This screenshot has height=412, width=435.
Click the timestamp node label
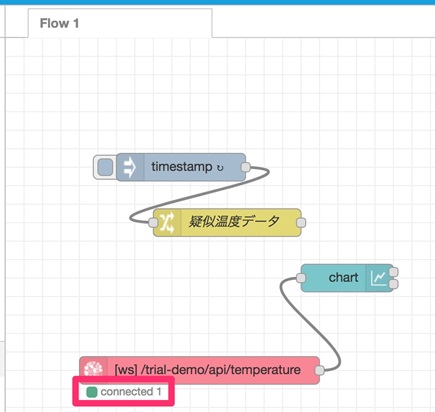(181, 167)
